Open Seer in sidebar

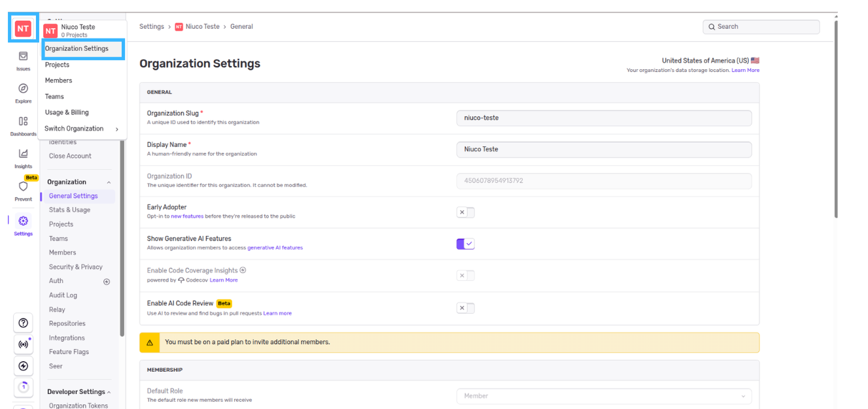tap(56, 366)
